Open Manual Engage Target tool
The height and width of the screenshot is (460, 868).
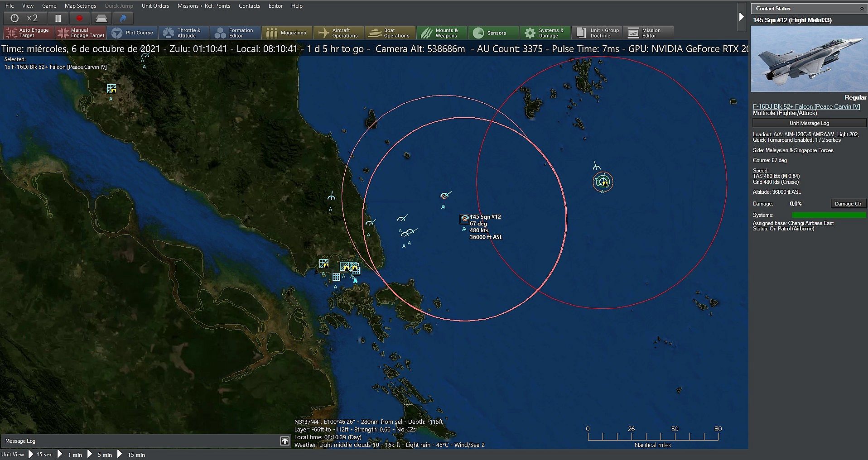coord(81,33)
